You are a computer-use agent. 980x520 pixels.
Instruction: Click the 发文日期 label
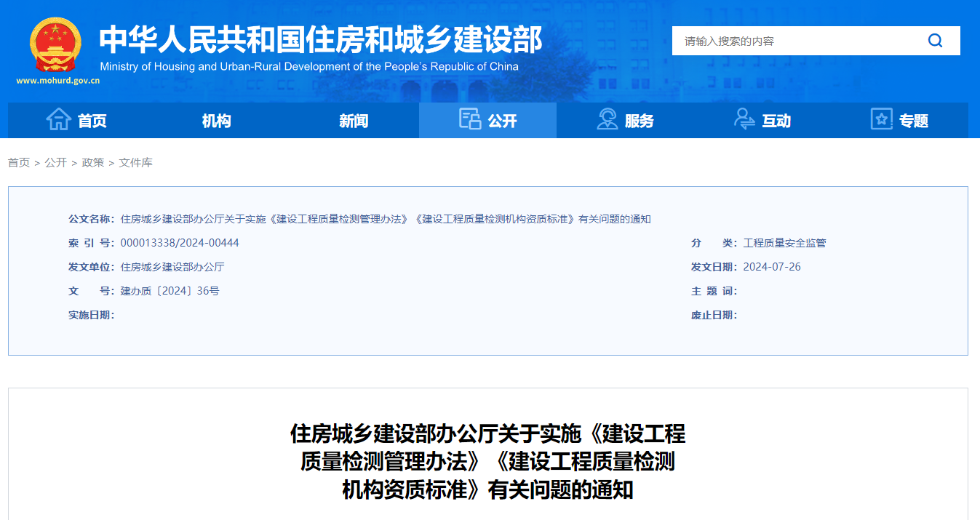point(714,267)
